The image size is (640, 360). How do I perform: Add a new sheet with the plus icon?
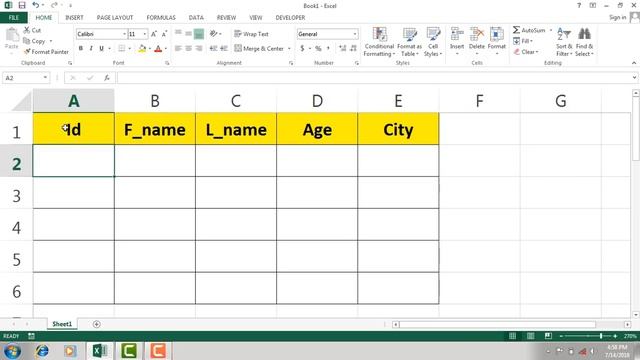96,324
